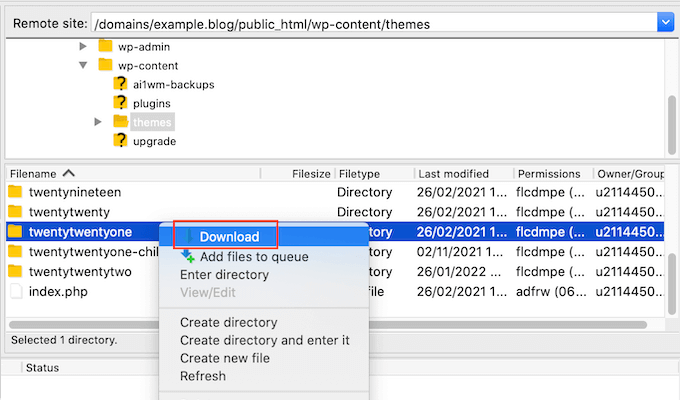Click the 26/01/2022 date of twentytwentytwo
The image size is (680, 400).
point(458,272)
